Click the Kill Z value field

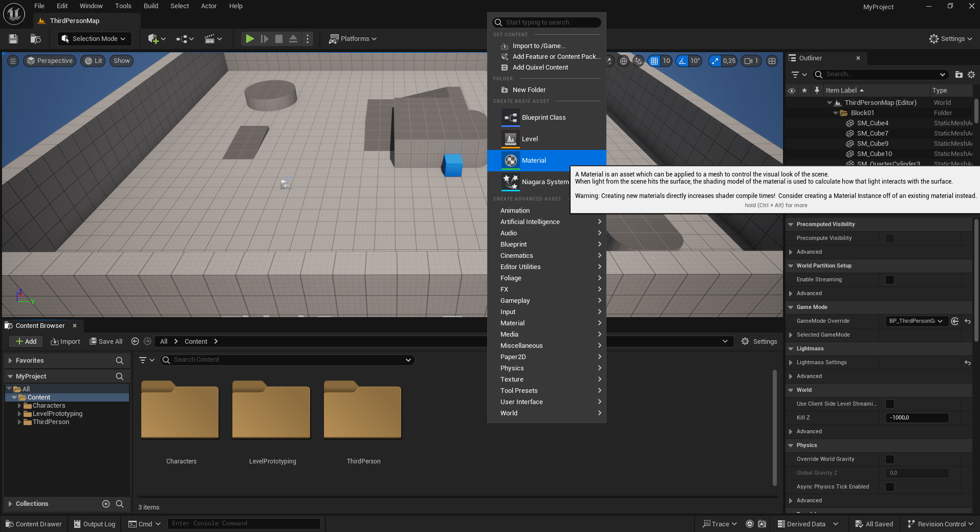pos(917,418)
